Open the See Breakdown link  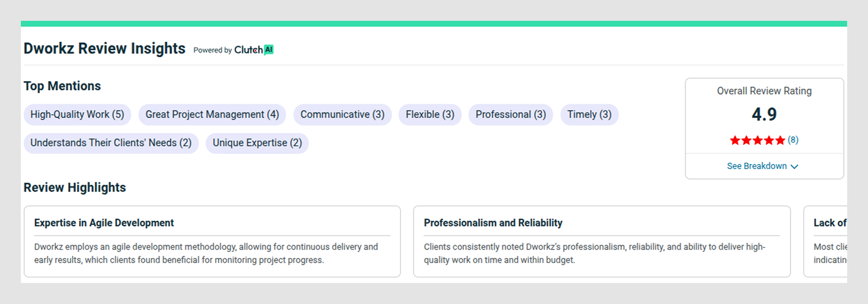(762, 166)
